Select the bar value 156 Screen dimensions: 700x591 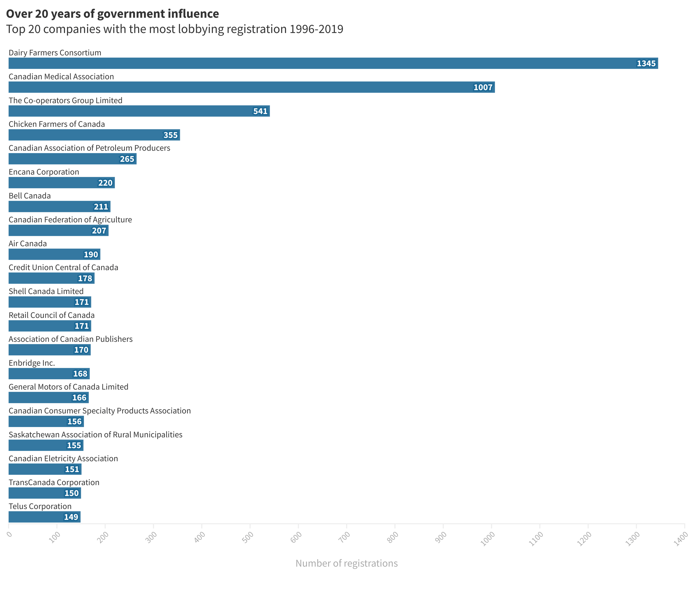[74, 422]
